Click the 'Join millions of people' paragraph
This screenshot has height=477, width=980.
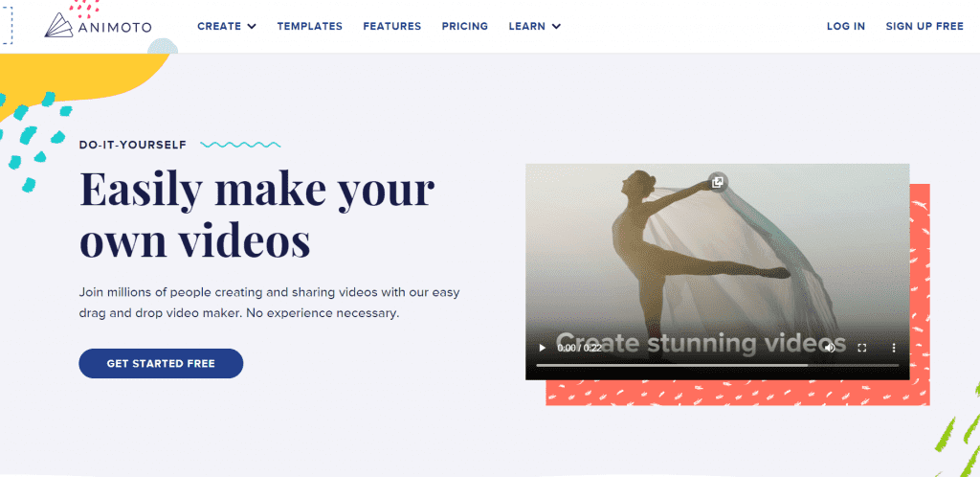click(x=269, y=303)
